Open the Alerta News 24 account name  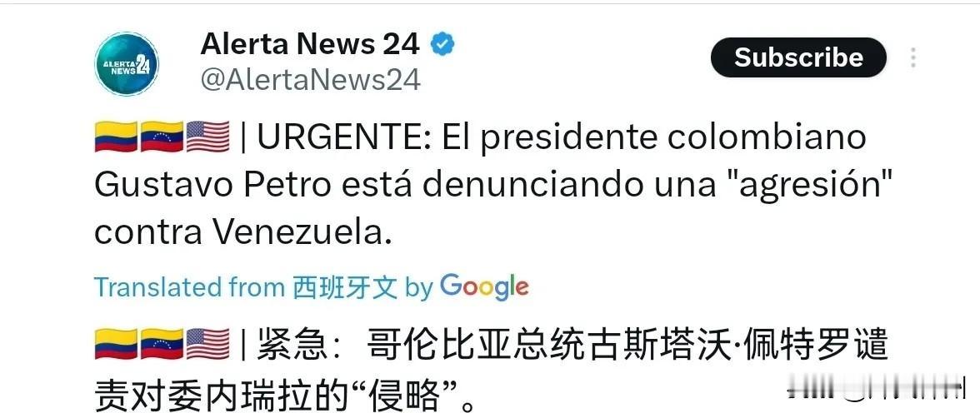310,44
